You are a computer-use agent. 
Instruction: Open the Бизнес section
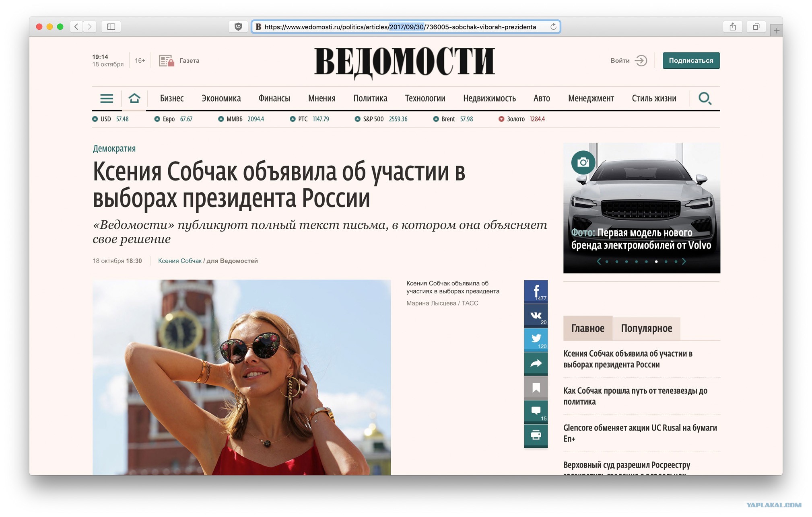172,98
